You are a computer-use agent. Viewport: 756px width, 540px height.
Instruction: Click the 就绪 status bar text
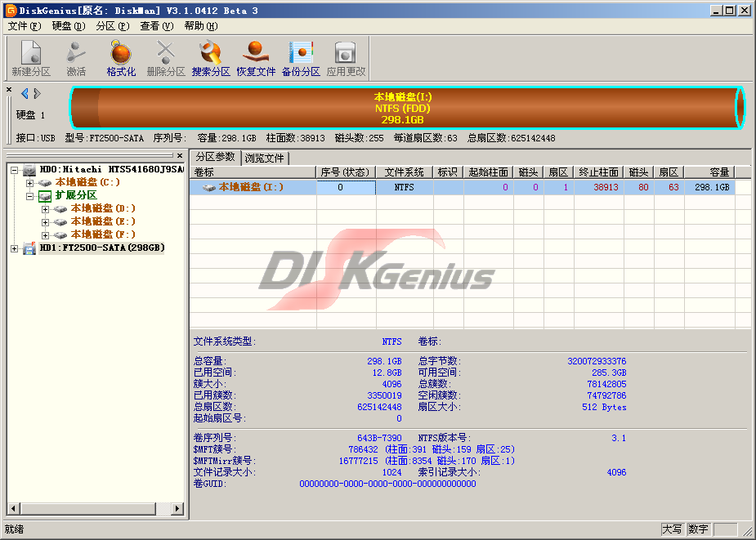pyautogui.click(x=14, y=529)
